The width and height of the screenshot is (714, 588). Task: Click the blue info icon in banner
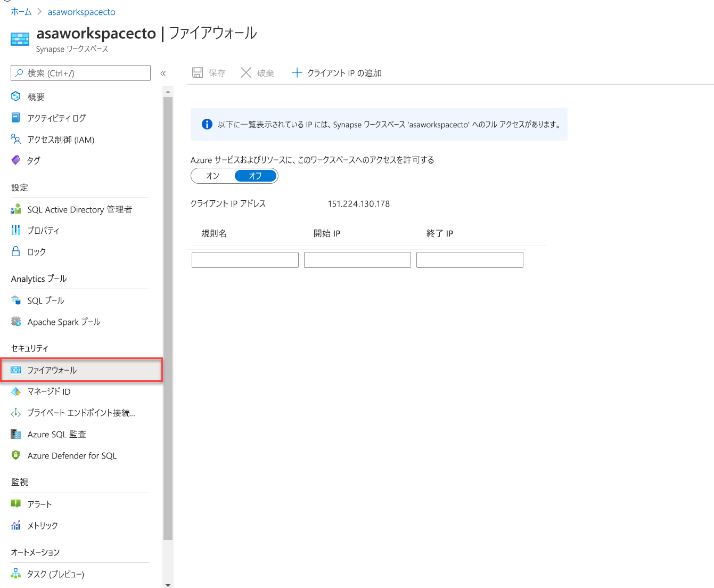tap(207, 124)
